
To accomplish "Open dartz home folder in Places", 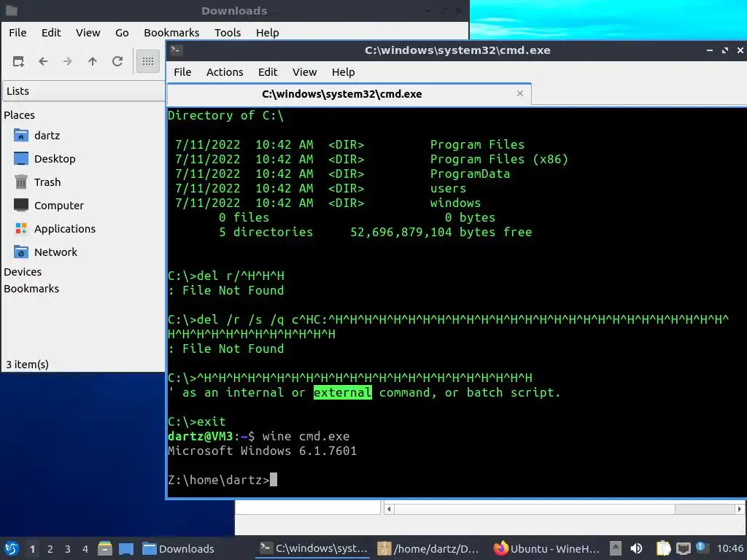I will point(47,136).
